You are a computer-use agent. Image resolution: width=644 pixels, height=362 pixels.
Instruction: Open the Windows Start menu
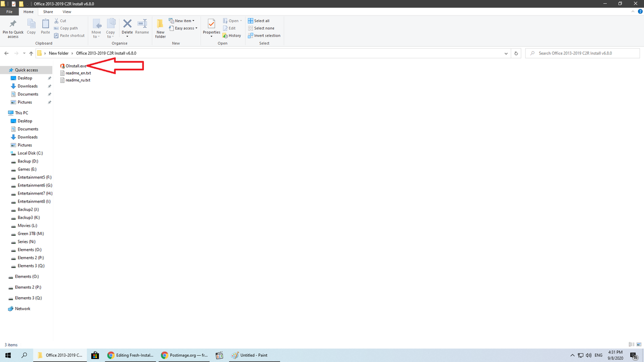point(8,355)
